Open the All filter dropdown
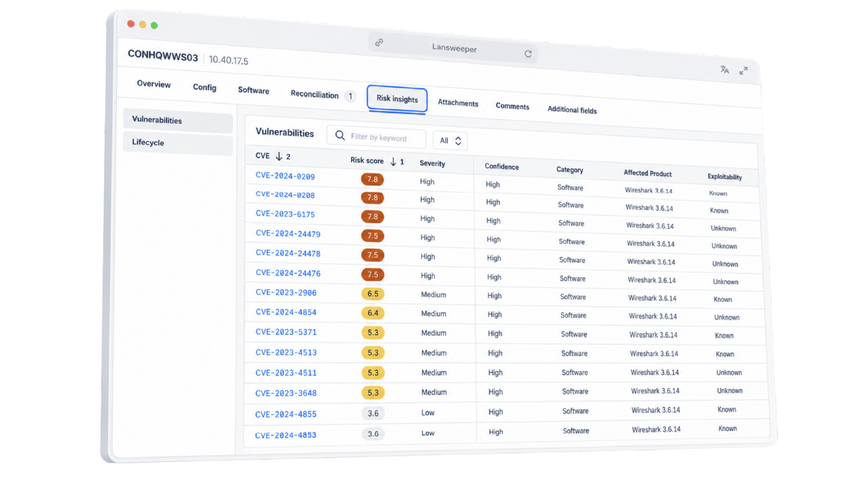The image size is (868, 481). point(450,141)
